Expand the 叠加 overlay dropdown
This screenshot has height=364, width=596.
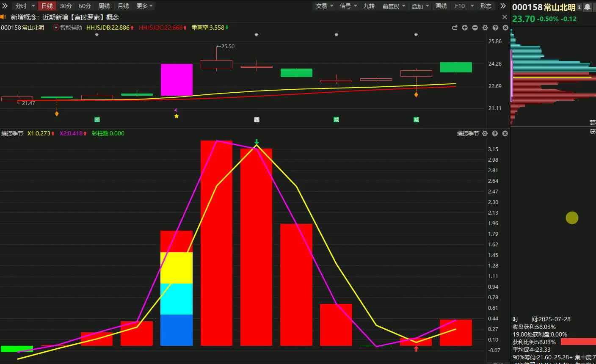420,6
